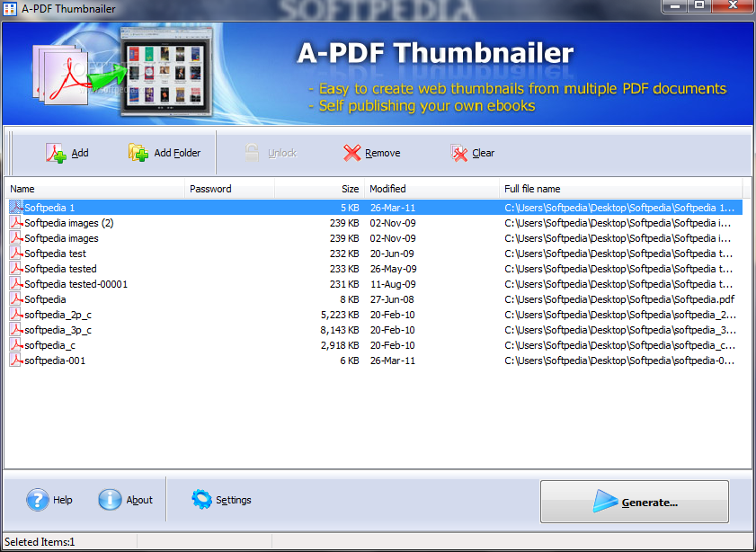The width and height of the screenshot is (756, 552).
Task: Click the PDF icon beside softpedia_c
Action: pyautogui.click(x=16, y=345)
